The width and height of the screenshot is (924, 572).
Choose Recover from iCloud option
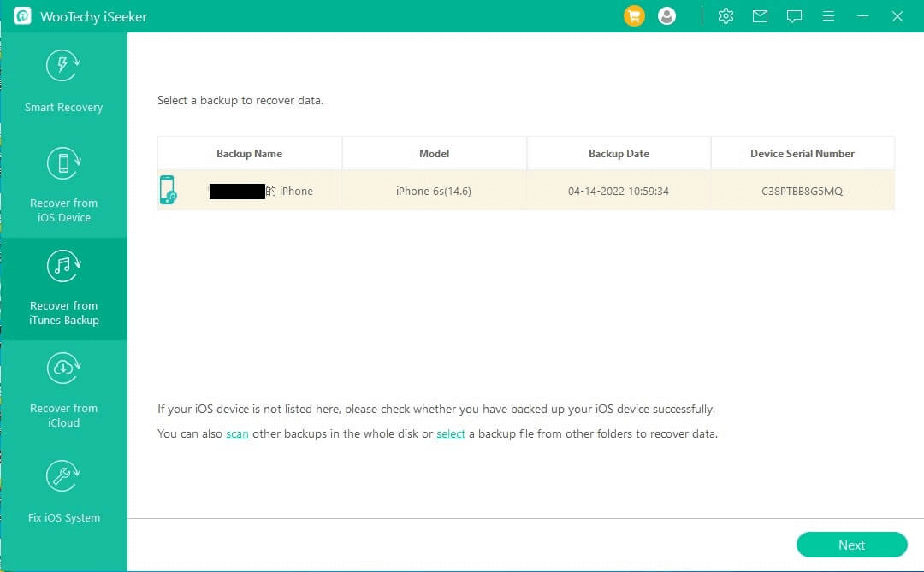click(63, 391)
